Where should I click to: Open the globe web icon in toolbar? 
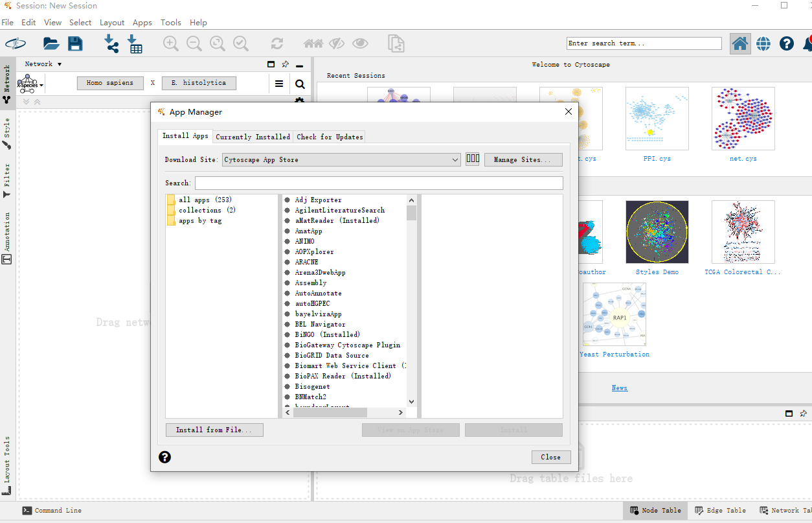[x=763, y=43]
